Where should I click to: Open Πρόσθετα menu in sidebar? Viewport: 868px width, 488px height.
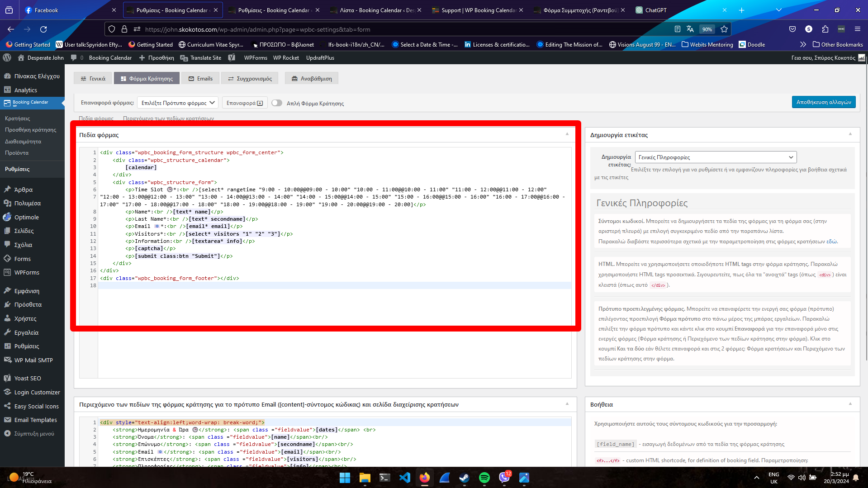tap(32, 304)
